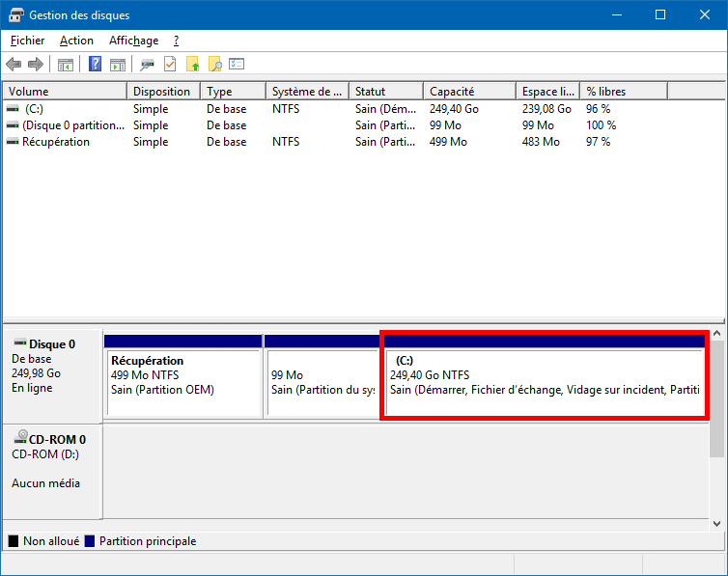Select the (C:) 249,40 Go NTFS partition
The width and height of the screenshot is (728, 576).
[545, 375]
